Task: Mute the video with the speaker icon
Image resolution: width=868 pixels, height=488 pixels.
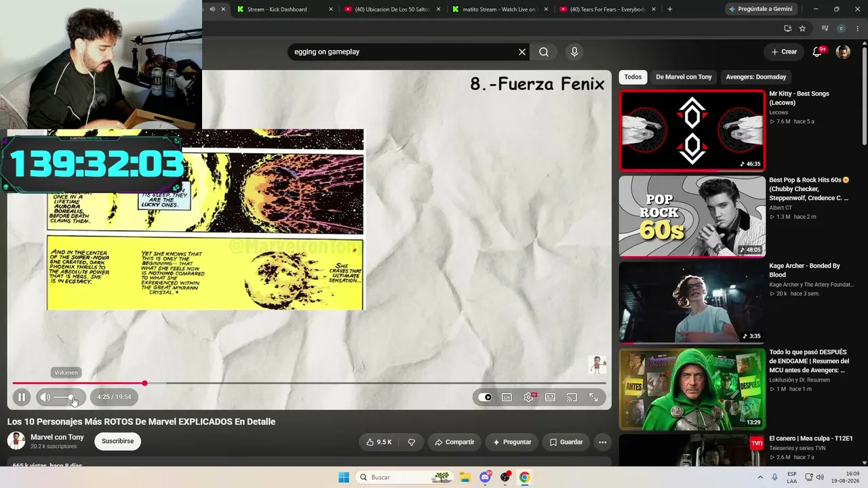Action: point(45,397)
